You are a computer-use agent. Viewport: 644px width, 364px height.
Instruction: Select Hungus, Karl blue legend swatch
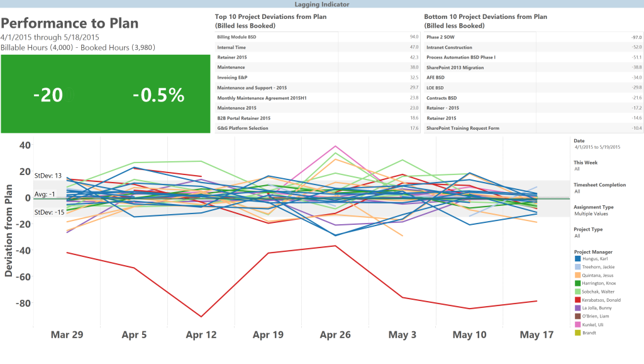[577, 259]
